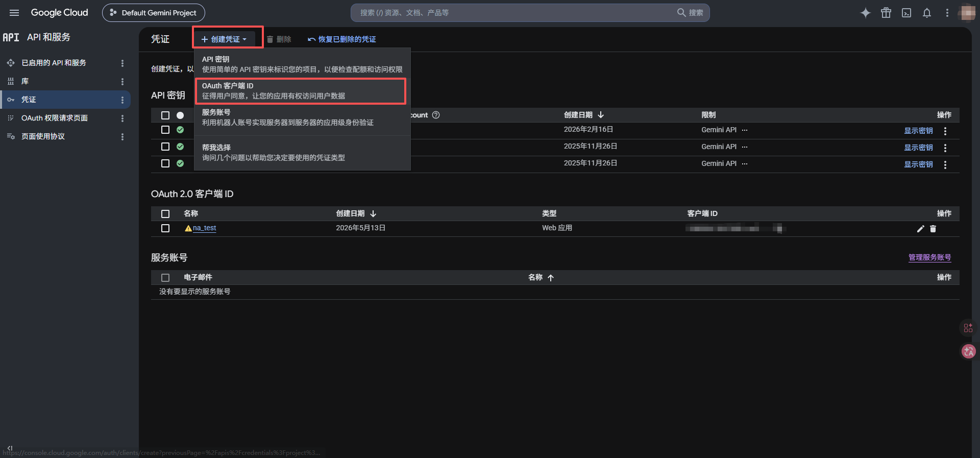Click the 限制 column header
The height and width of the screenshot is (458, 980).
[708, 115]
